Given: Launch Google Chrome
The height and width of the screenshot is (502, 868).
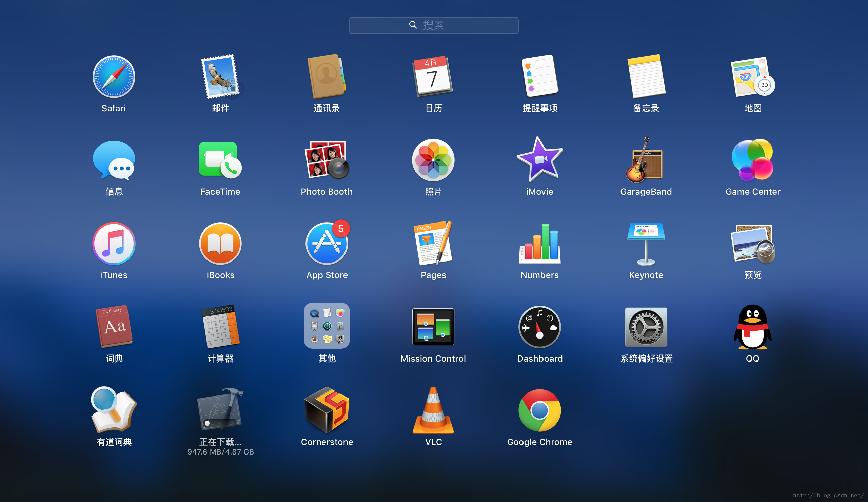Looking at the screenshot, I should (x=540, y=410).
